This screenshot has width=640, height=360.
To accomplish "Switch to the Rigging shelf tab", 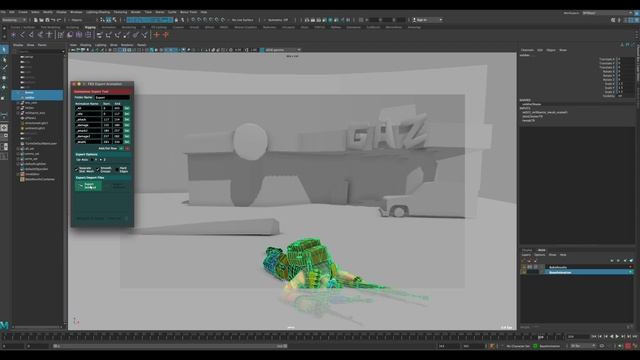I will point(90,27).
